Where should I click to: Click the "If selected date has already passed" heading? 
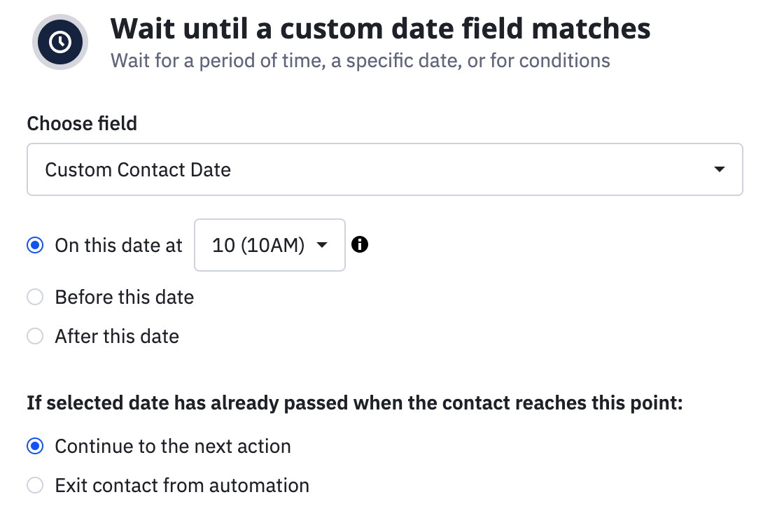click(354, 403)
